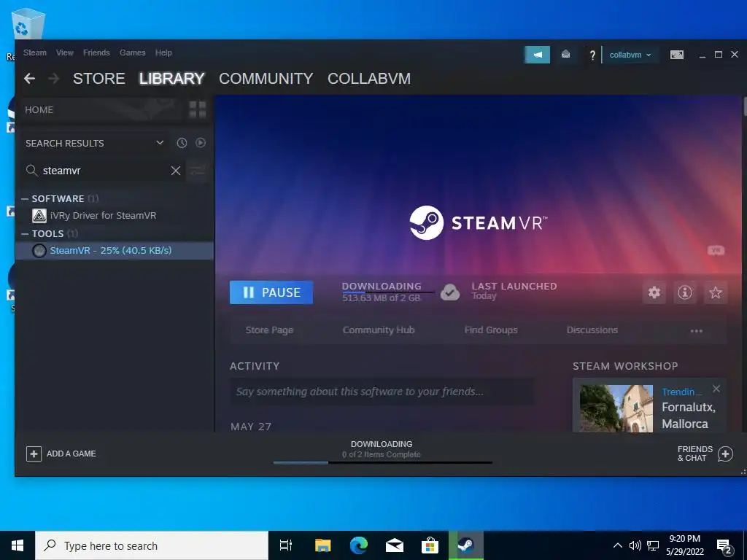The height and width of the screenshot is (560, 747).
Task: Select iVRy Driver for SteamVR entry
Action: [x=115, y=216]
